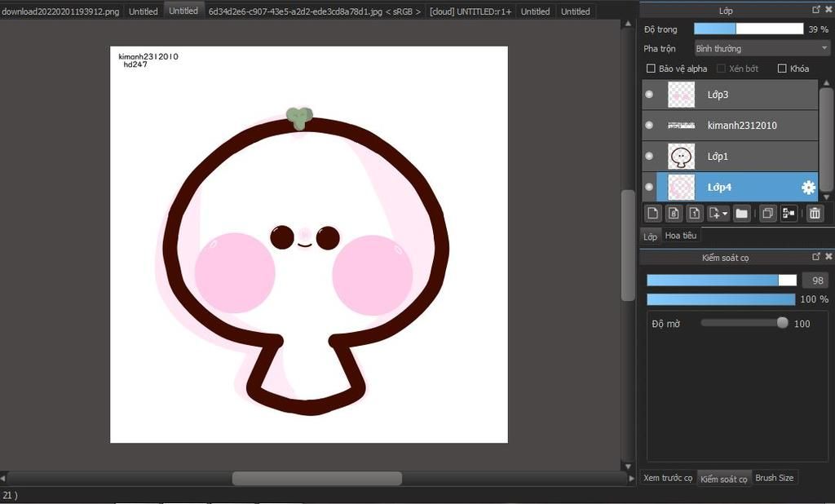Undock the Lớp panel
The image size is (835, 504).
816,10
